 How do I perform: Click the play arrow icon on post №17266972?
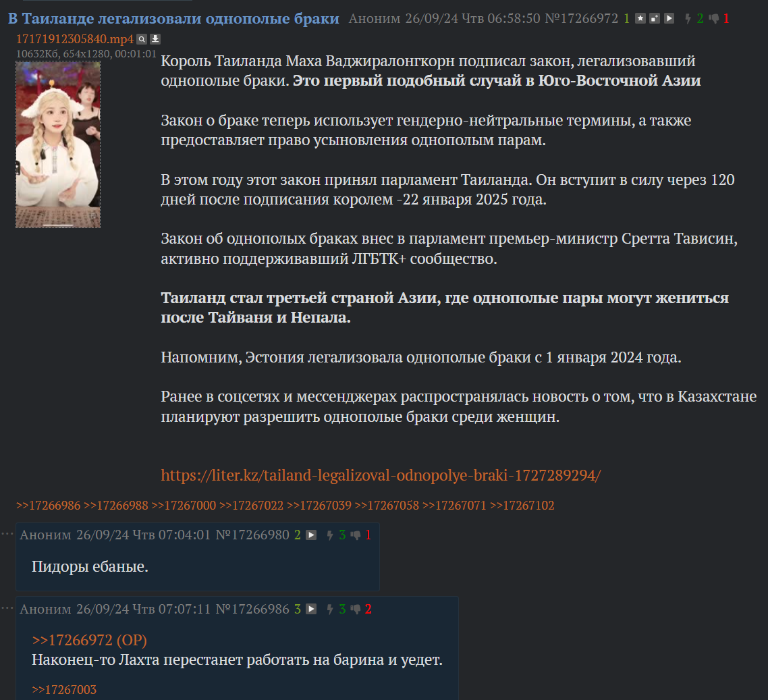[x=669, y=19]
